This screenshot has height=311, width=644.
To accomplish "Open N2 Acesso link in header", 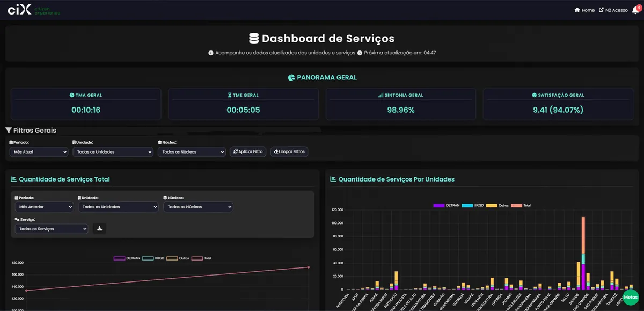I will 613,10.
